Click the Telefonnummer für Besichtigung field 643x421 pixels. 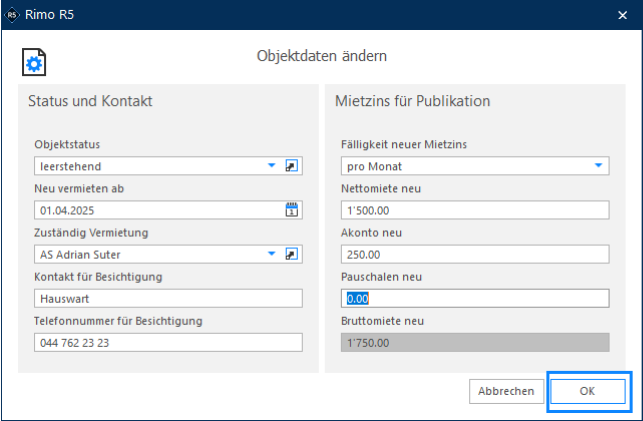pyautogui.click(x=169, y=343)
